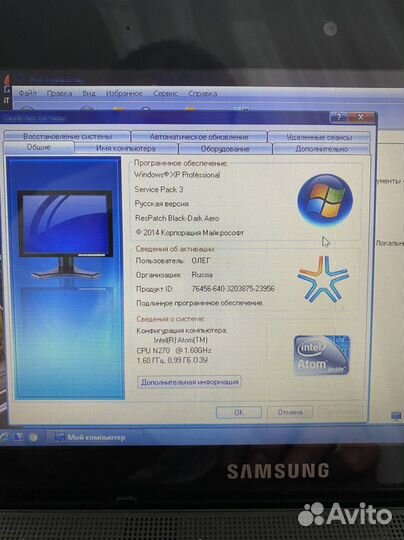404x540 pixels.
Task: Click the Сведения об активации heading
Action: pyautogui.click(x=175, y=249)
